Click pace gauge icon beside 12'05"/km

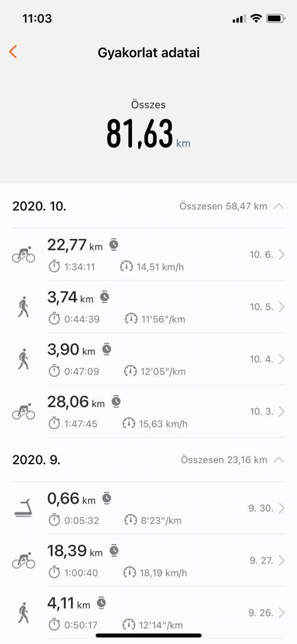[130, 371]
